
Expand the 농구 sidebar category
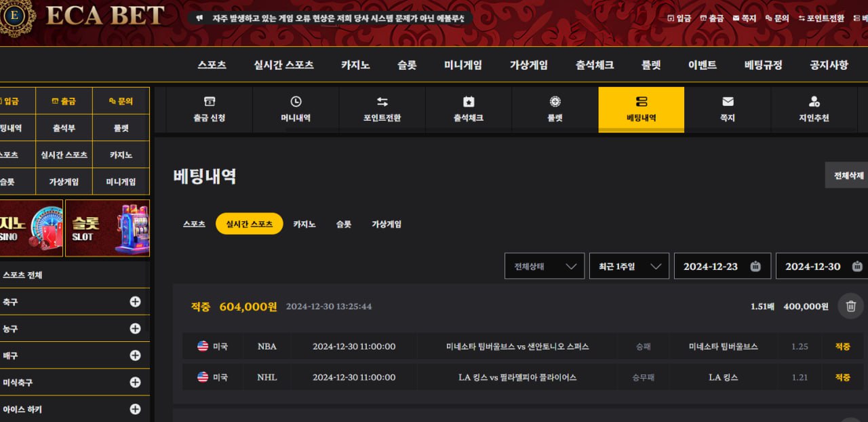[x=135, y=328]
